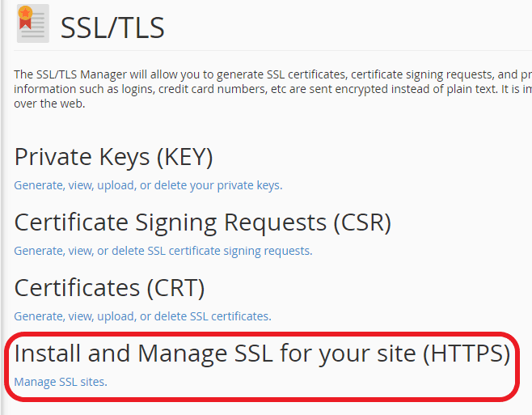Click the Certificate Signing Requests (CSR) heading
The height and width of the screenshot is (415, 532).
click(202, 222)
